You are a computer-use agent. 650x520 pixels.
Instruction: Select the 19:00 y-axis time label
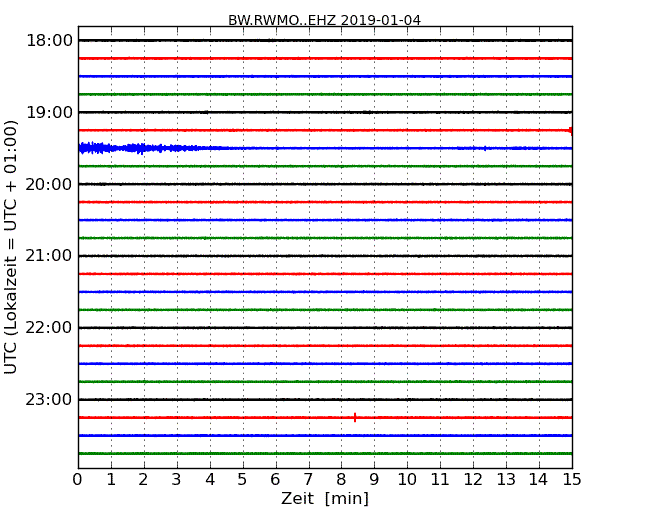(49, 112)
